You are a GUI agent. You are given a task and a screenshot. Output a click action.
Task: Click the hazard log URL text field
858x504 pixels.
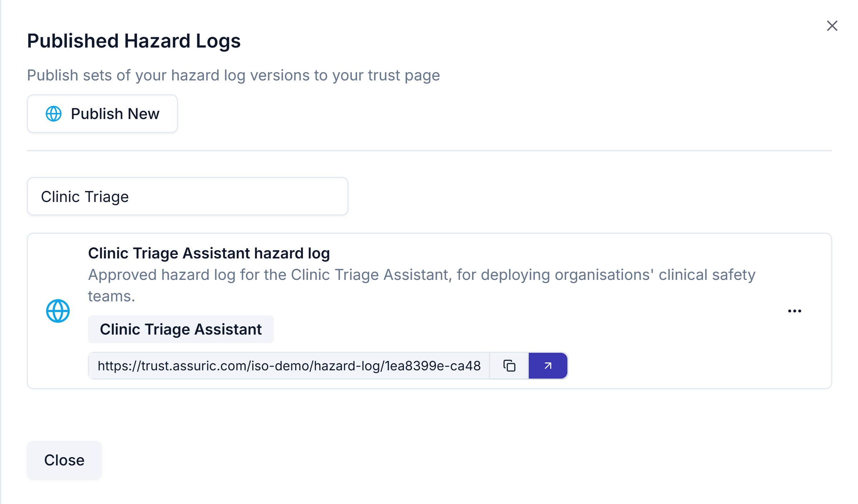[289, 366]
